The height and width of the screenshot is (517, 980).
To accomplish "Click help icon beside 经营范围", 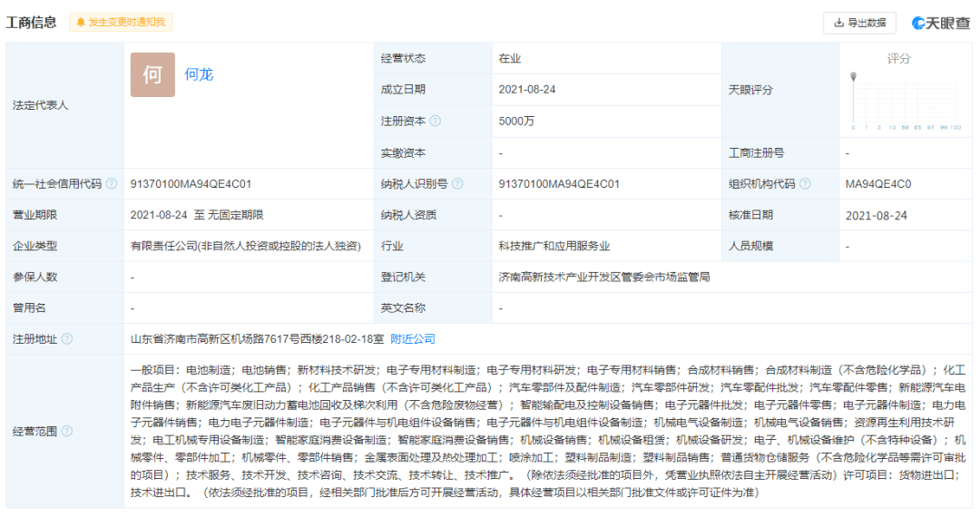I will [67, 431].
